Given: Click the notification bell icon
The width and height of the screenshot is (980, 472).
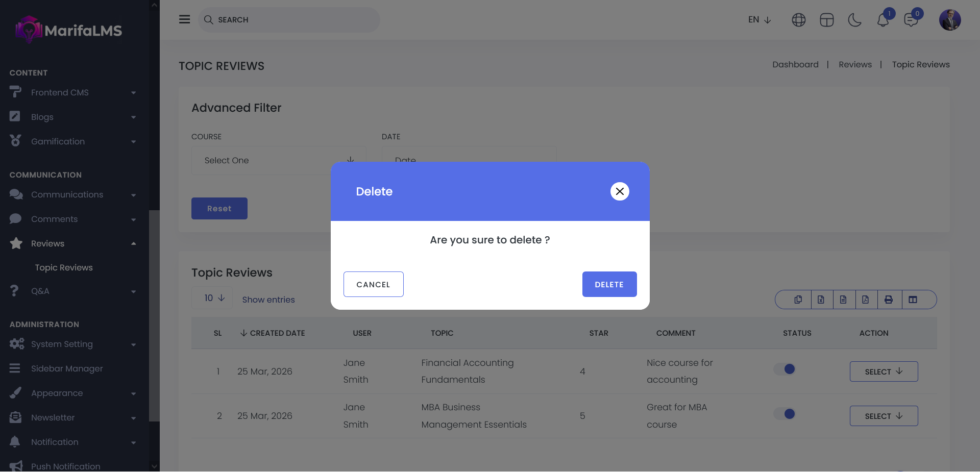Looking at the screenshot, I should click(x=883, y=20).
